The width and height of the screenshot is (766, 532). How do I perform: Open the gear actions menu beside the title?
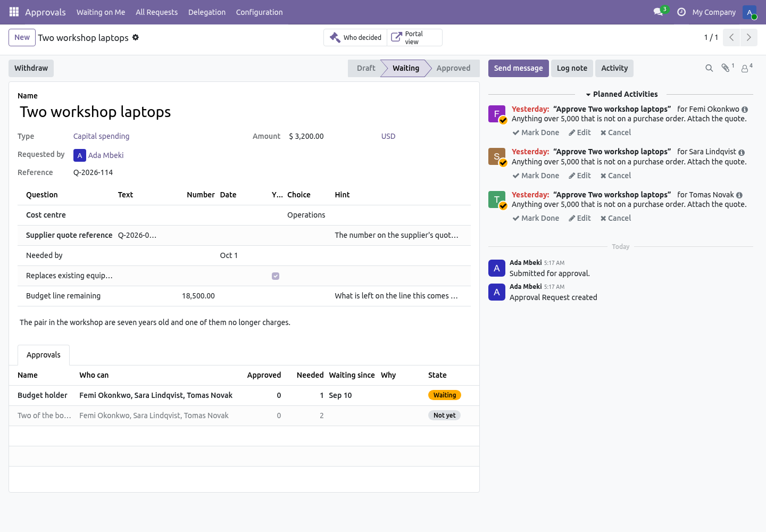coord(136,37)
